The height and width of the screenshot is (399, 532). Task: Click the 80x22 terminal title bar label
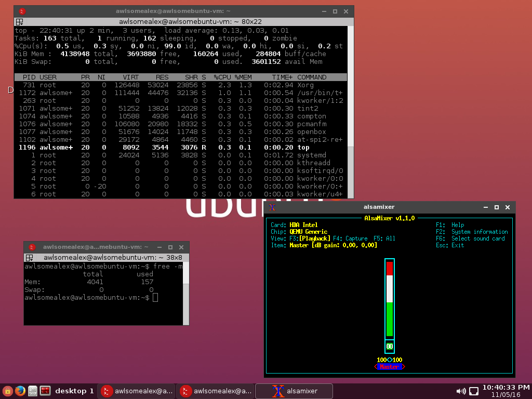pyautogui.click(x=190, y=22)
